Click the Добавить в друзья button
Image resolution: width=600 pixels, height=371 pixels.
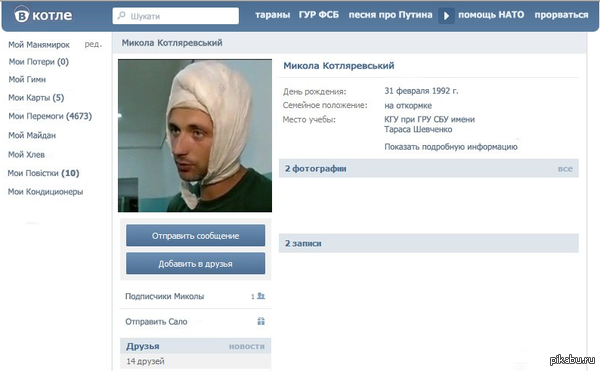coord(196,264)
